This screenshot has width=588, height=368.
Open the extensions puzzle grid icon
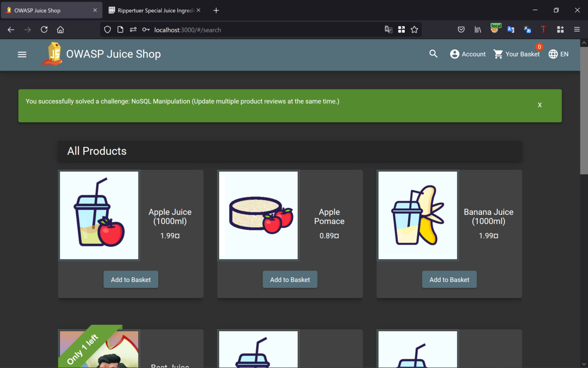(x=560, y=30)
